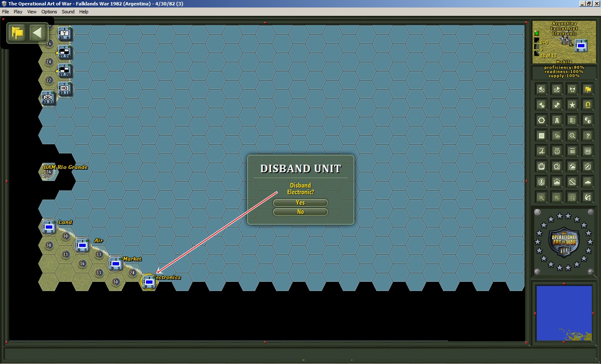601x364 pixels.
Task: Select the HQ unit counter on the map
Action: [x=64, y=89]
